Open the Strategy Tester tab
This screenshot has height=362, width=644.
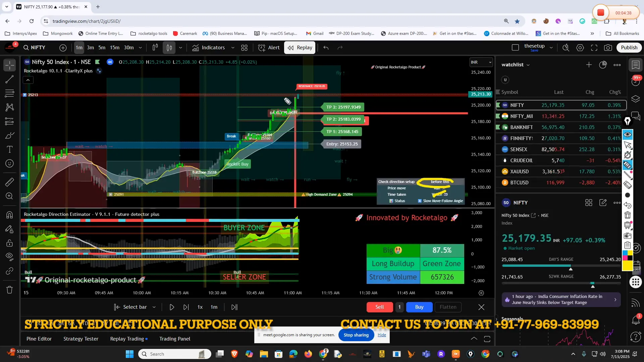(81, 339)
